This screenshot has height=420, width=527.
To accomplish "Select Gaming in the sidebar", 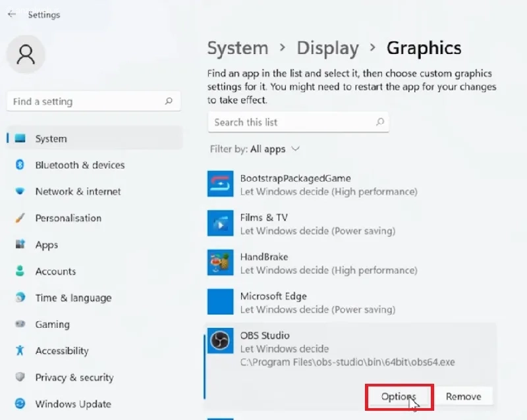I will tap(52, 325).
